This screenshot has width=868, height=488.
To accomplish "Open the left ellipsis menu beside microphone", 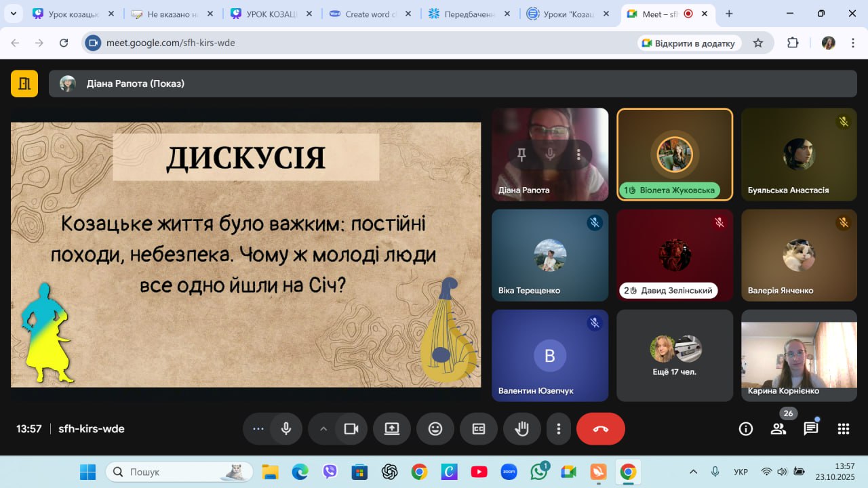I will (258, 429).
